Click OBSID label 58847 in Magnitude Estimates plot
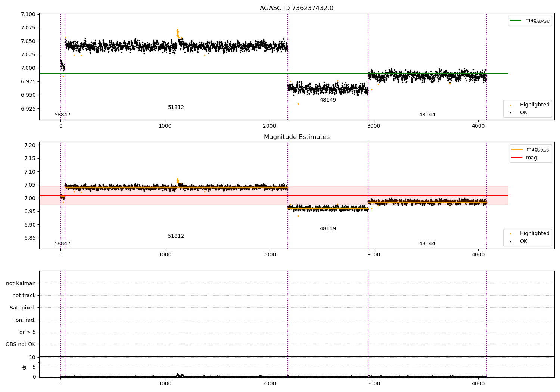This screenshot has width=560, height=392. [62, 244]
